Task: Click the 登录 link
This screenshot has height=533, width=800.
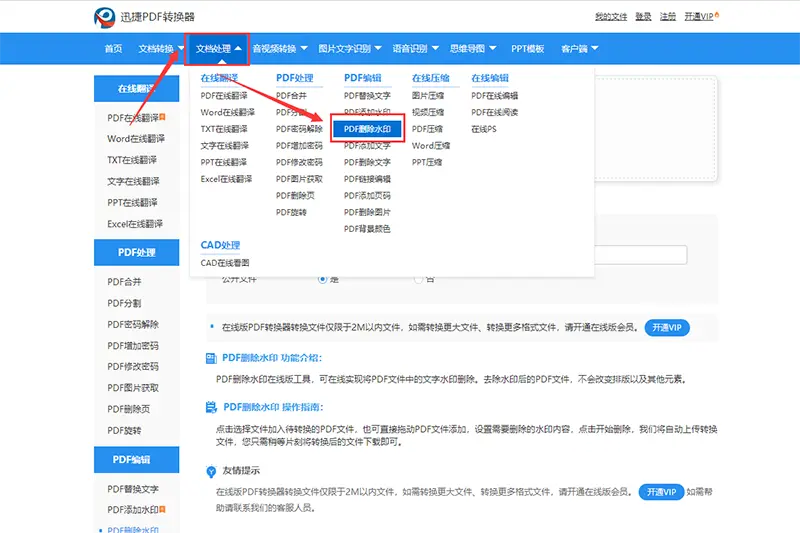Action: tap(643, 16)
